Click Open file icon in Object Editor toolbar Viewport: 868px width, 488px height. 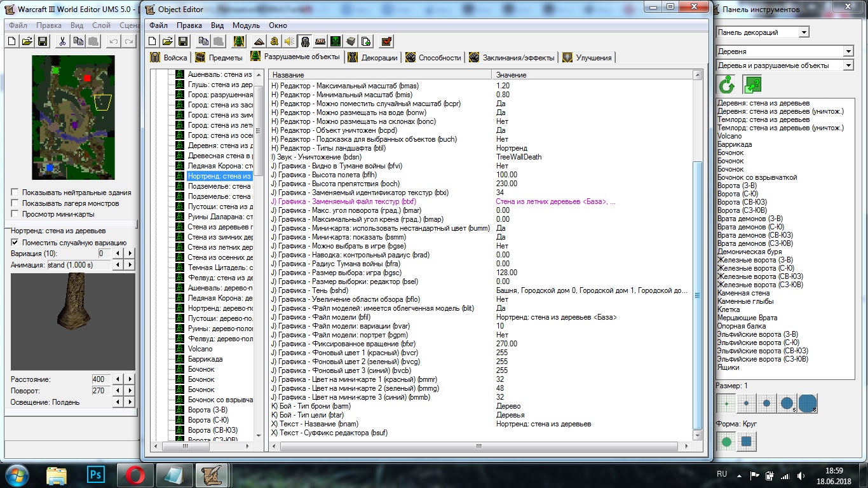168,41
